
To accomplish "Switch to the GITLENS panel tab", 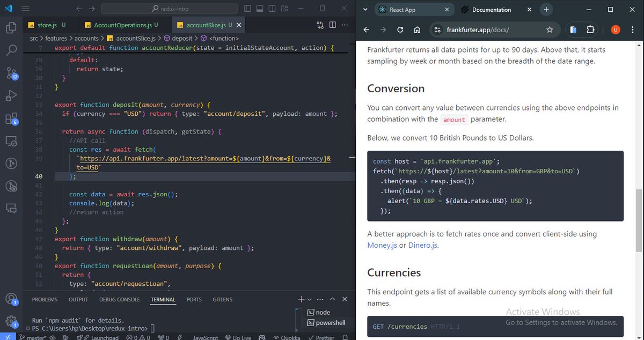I will pyautogui.click(x=222, y=300).
